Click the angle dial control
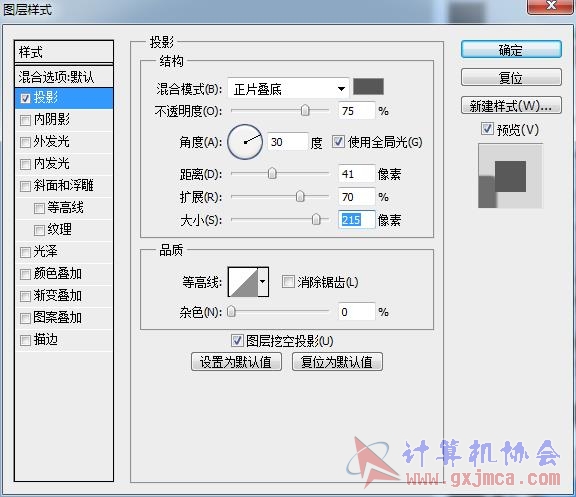This screenshot has height=497, width=576. click(x=245, y=142)
